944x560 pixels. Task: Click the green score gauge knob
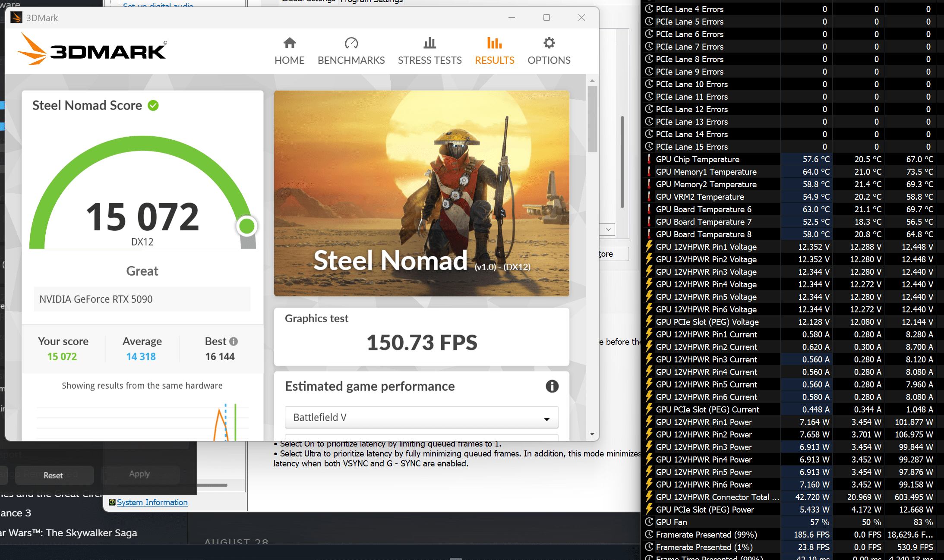click(x=247, y=226)
